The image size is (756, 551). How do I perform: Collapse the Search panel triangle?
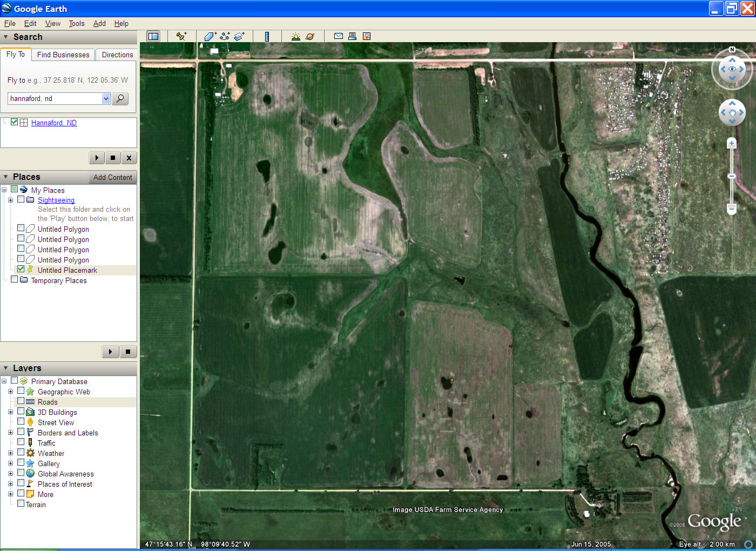pyautogui.click(x=6, y=37)
